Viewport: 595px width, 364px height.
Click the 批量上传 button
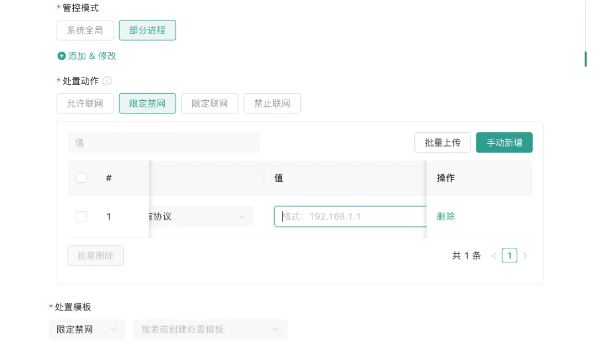point(442,143)
